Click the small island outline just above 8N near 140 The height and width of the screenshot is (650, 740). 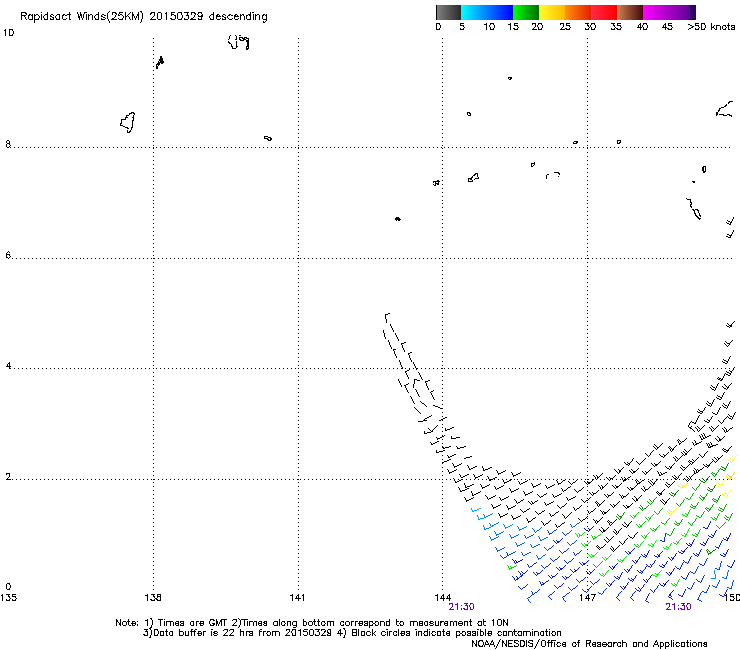[x=268, y=138]
